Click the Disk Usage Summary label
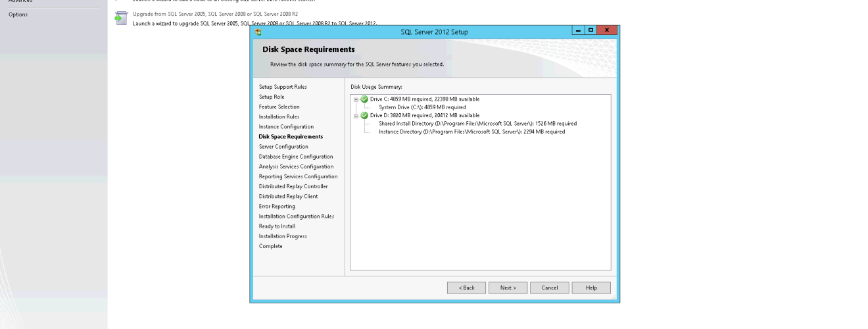 coord(376,87)
